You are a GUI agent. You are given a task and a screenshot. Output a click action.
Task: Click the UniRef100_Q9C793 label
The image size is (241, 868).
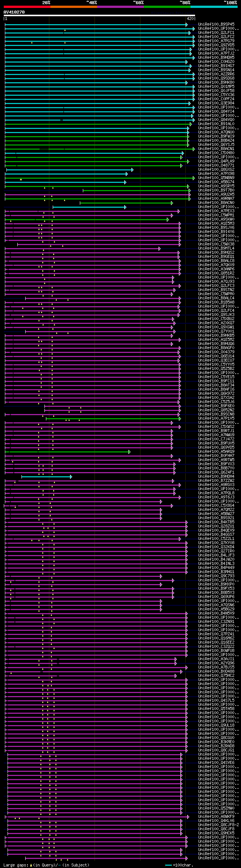(x=217, y=576)
